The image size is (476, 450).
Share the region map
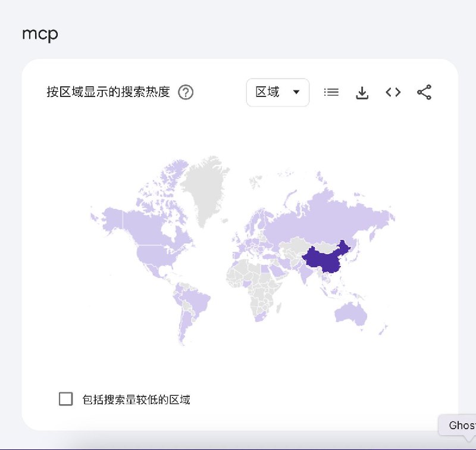tap(424, 92)
